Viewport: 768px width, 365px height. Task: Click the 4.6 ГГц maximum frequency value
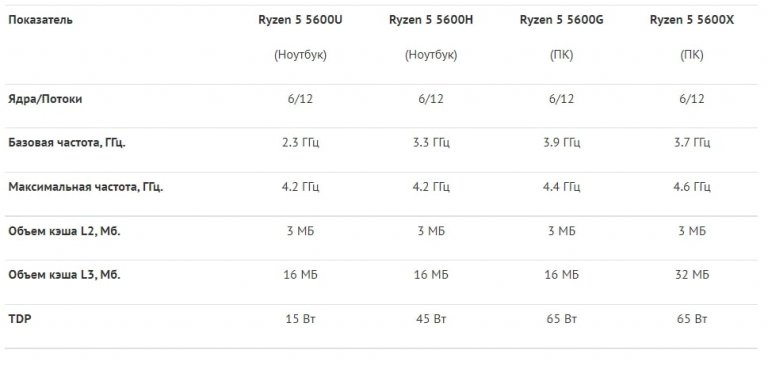[692, 187]
